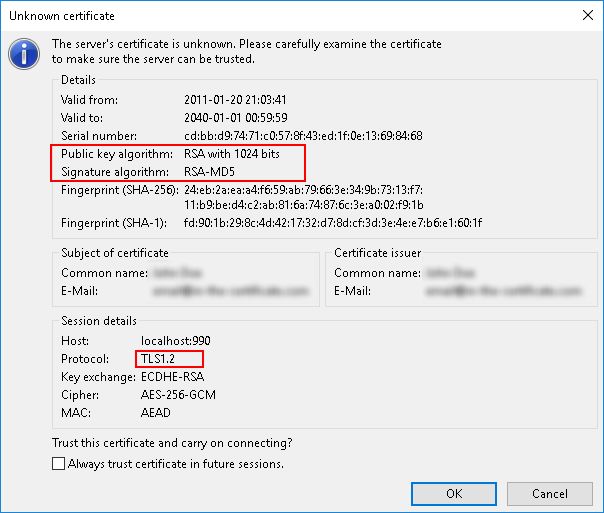Click the OK button
Screen dimensions: 604x513
click(x=454, y=494)
